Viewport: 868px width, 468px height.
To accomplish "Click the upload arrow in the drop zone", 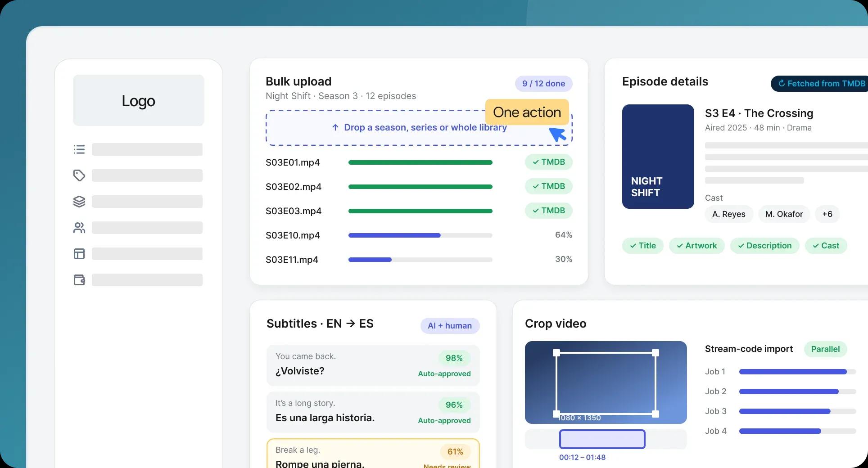I will (x=335, y=127).
